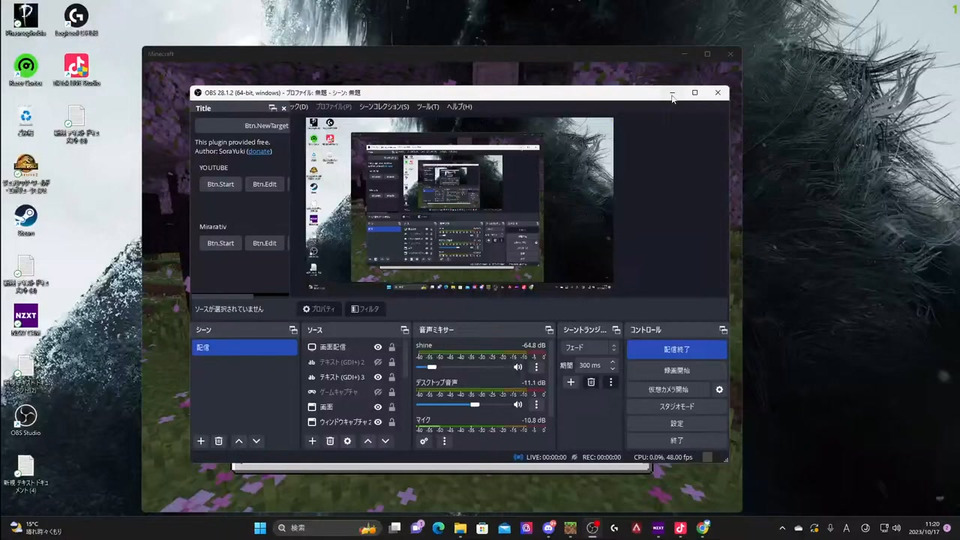Move the source down in the list
The height and width of the screenshot is (540, 960).
(386, 441)
